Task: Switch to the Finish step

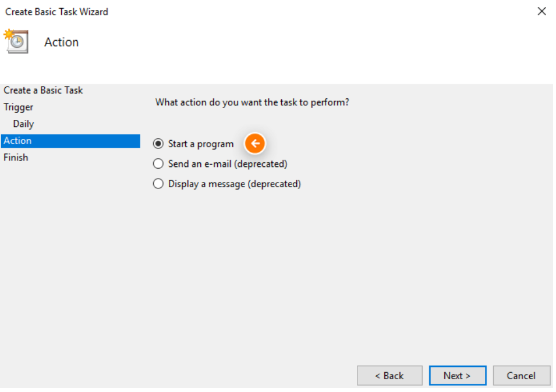Action: [16, 158]
